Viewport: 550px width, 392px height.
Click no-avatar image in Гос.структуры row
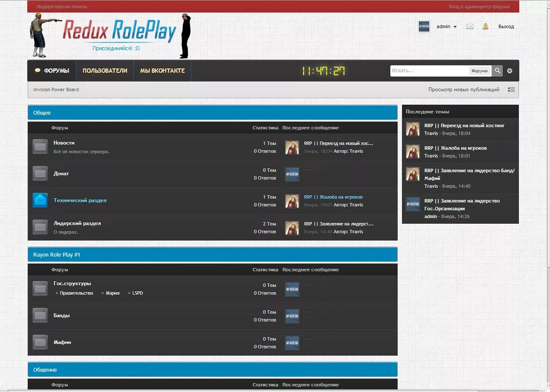pos(292,289)
